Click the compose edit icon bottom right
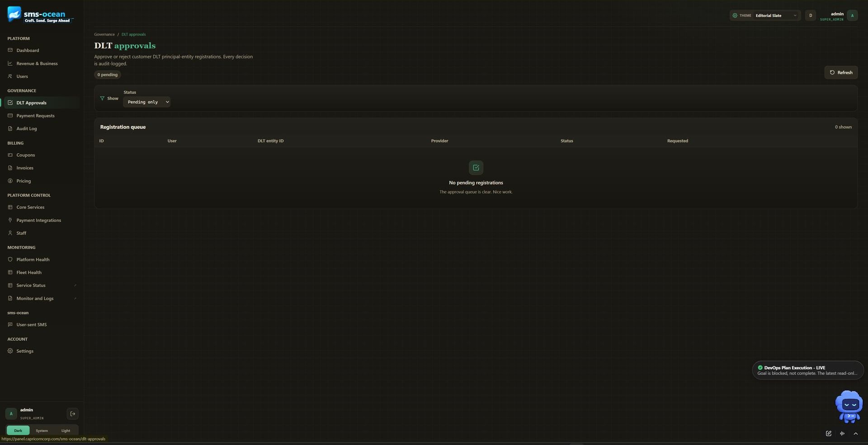 [x=828, y=433]
